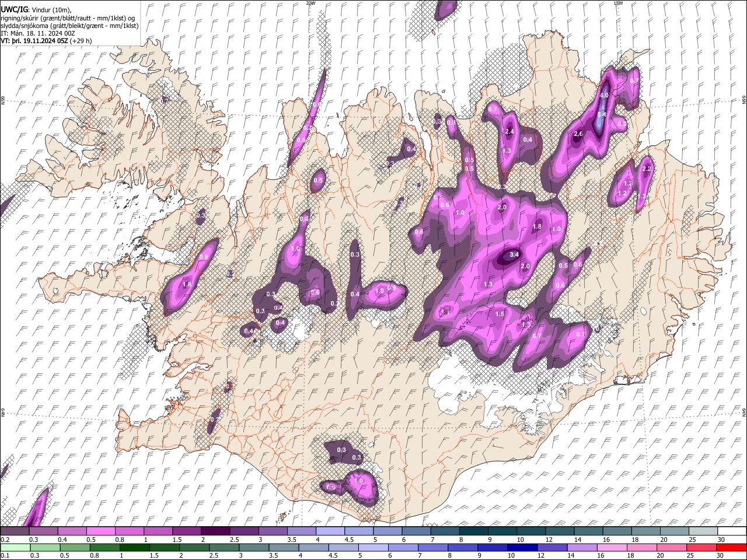Click the 'UWC/IG: Vindur (10m)' title text
This screenshot has width=747, height=560.
point(36,10)
